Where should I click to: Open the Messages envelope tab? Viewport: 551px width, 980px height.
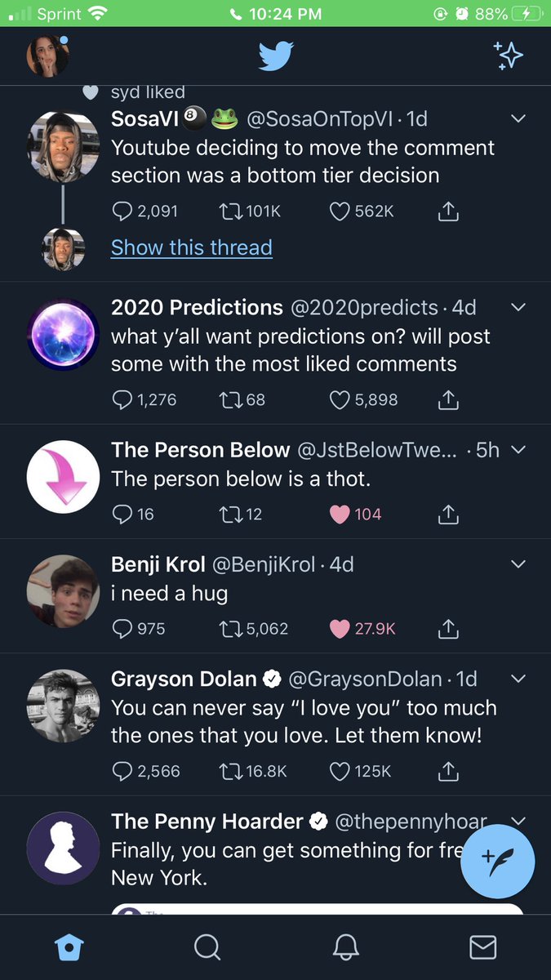tap(483, 947)
